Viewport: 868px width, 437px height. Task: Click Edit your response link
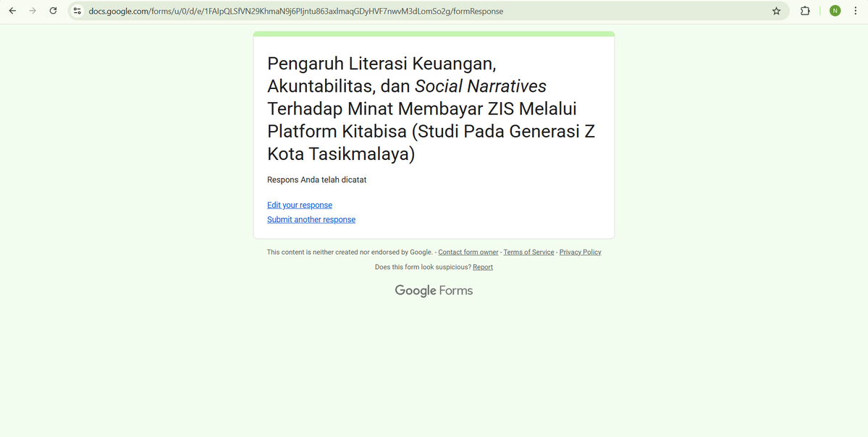point(300,205)
